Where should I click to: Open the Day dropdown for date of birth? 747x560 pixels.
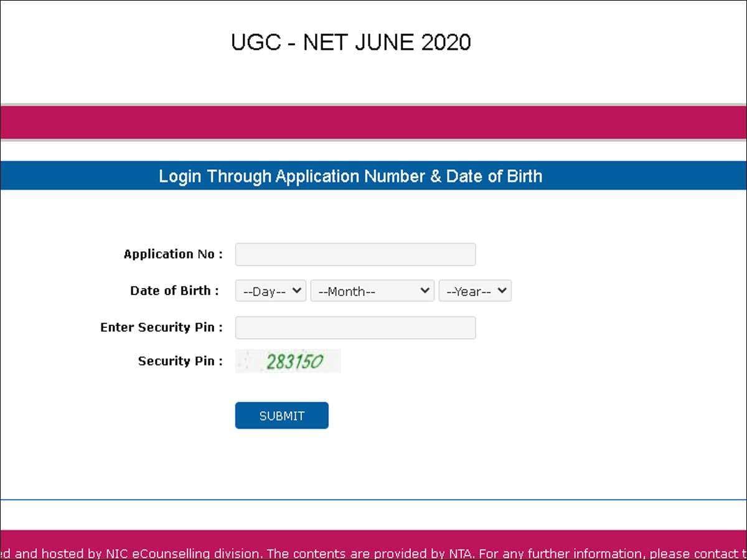(x=270, y=291)
